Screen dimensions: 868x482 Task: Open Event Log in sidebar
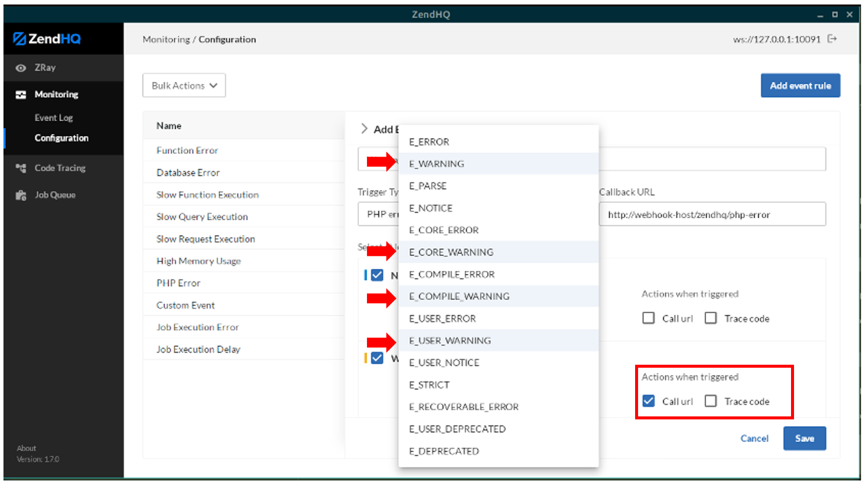(54, 118)
